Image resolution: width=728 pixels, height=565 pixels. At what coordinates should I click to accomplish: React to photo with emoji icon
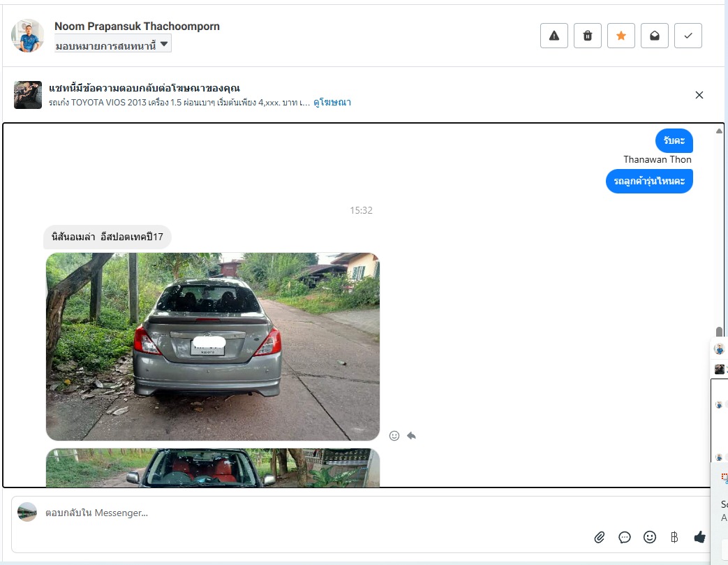(x=394, y=436)
